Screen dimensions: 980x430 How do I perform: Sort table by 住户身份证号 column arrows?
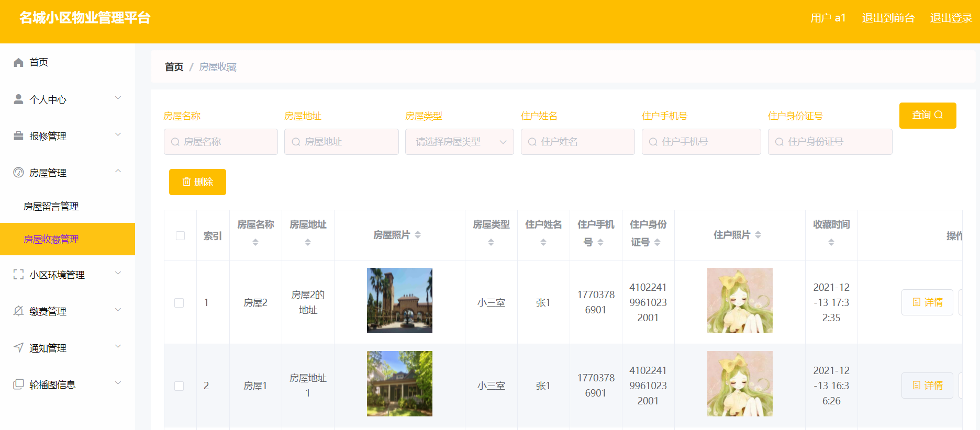tap(658, 242)
